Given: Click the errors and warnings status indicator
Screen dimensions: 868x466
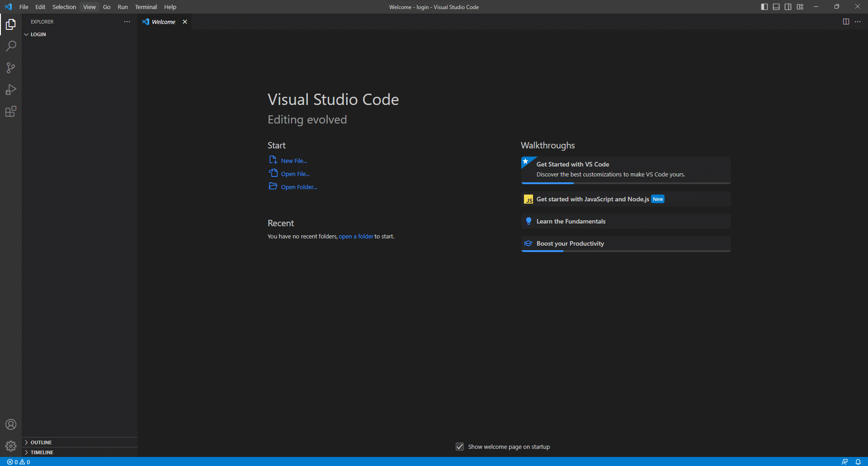Looking at the screenshot, I should tap(19, 462).
